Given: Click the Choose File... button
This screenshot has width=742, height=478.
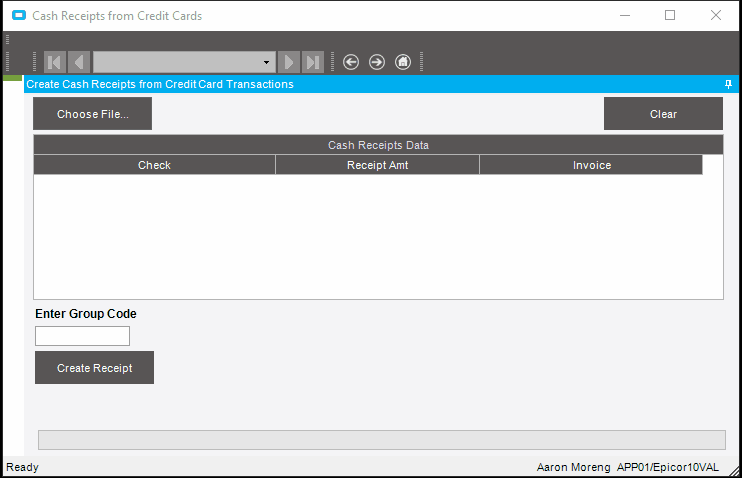Looking at the screenshot, I should (x=93, y=114).
